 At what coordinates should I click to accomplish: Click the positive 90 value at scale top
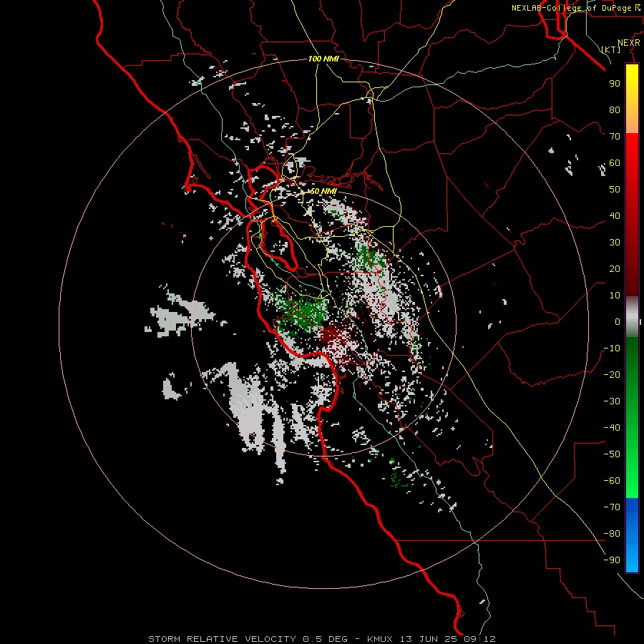615,84
